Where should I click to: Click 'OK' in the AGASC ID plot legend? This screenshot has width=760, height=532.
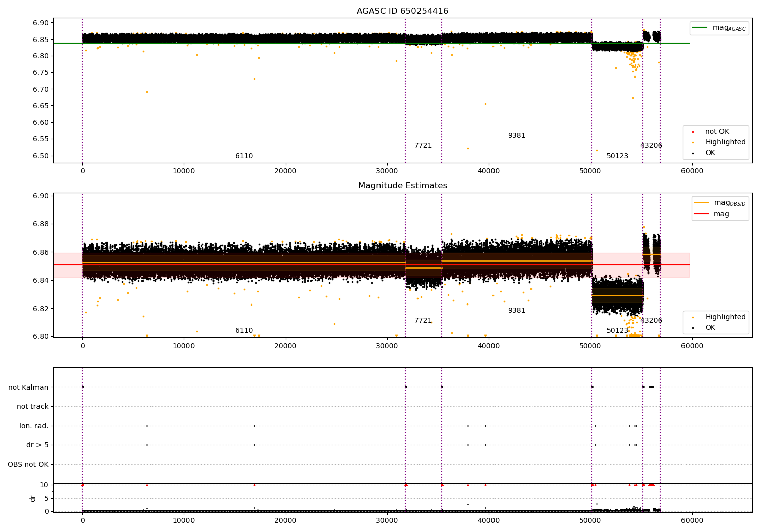pos(704,153)
